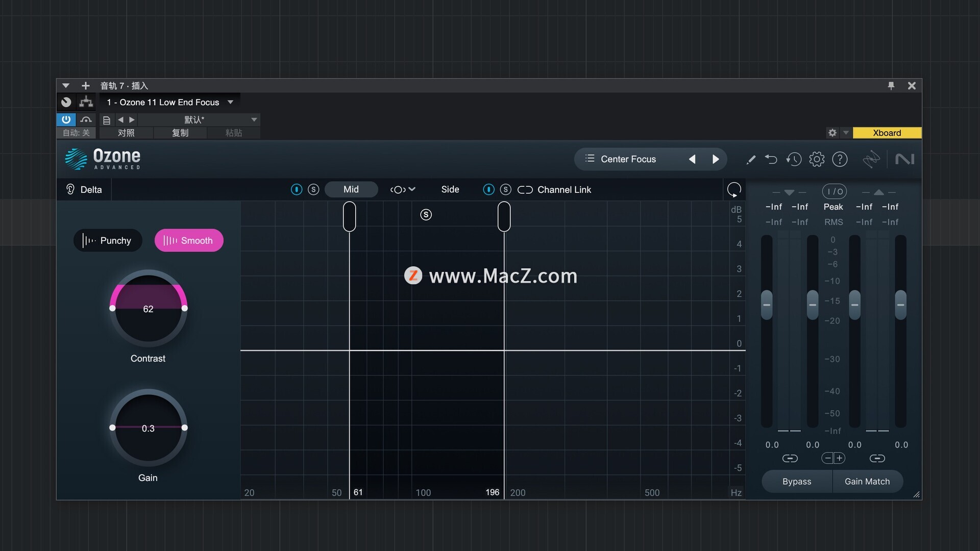
Task: Open Ozone settings gear
Action: tap(817, 159)
